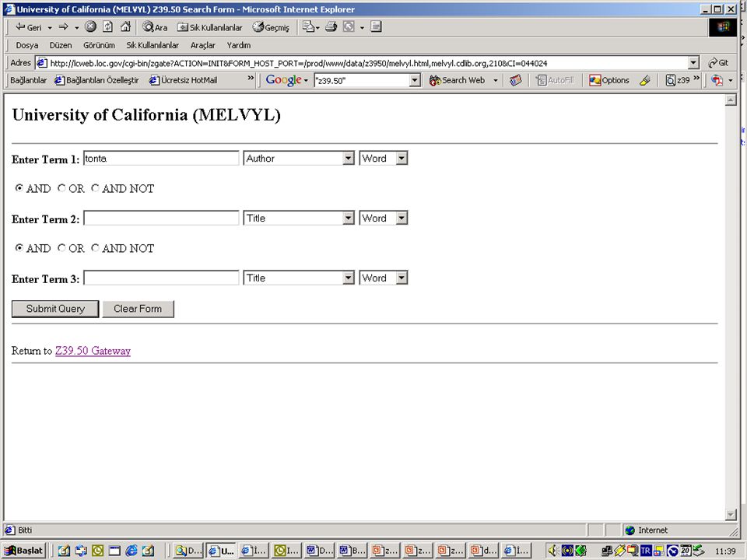Open Word dropdown for Term 3

384,278
